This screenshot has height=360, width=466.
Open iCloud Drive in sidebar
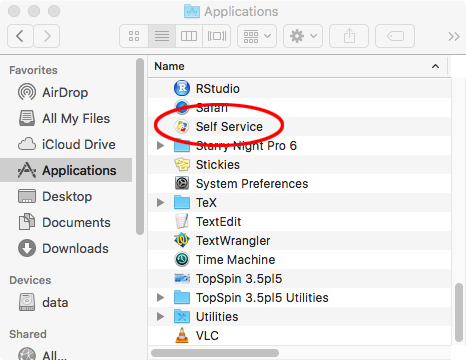(66, 144)
